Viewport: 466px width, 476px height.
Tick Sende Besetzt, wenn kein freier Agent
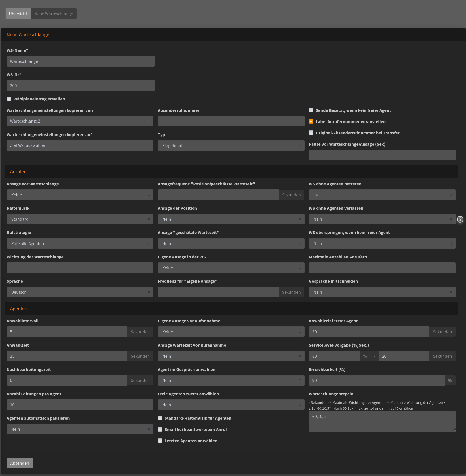tap(311, 110)
